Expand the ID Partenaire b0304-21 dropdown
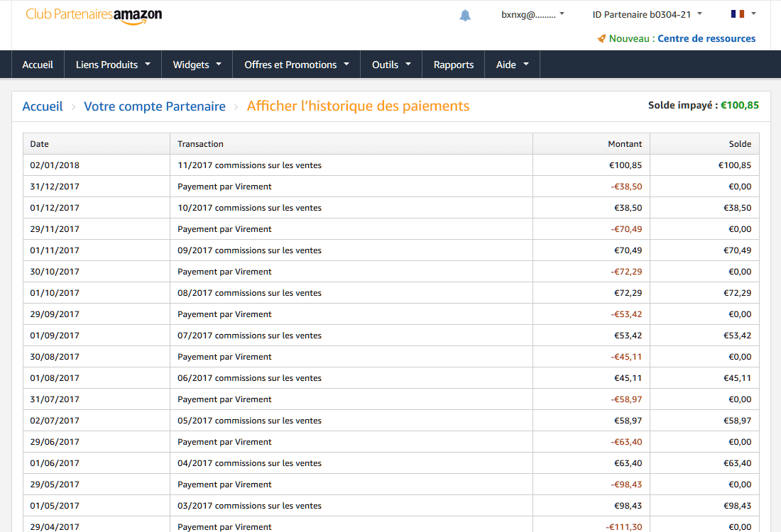 tap(647, 14)
